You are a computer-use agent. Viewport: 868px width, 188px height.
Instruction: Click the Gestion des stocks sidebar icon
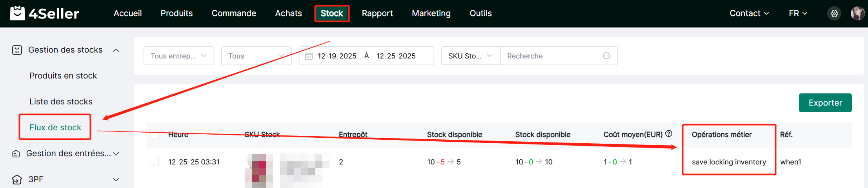[x=17, y=50]
